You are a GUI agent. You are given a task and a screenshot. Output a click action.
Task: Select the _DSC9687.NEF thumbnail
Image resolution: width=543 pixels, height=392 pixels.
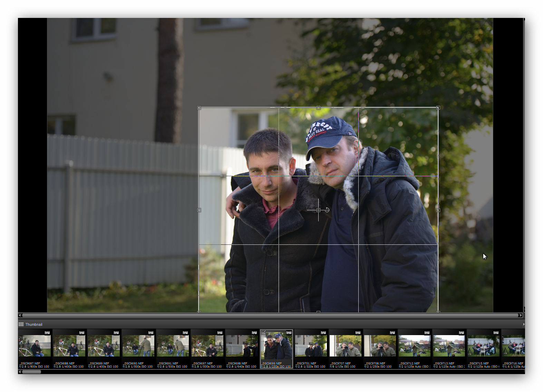pyautogui.click(x=35, y=346)
